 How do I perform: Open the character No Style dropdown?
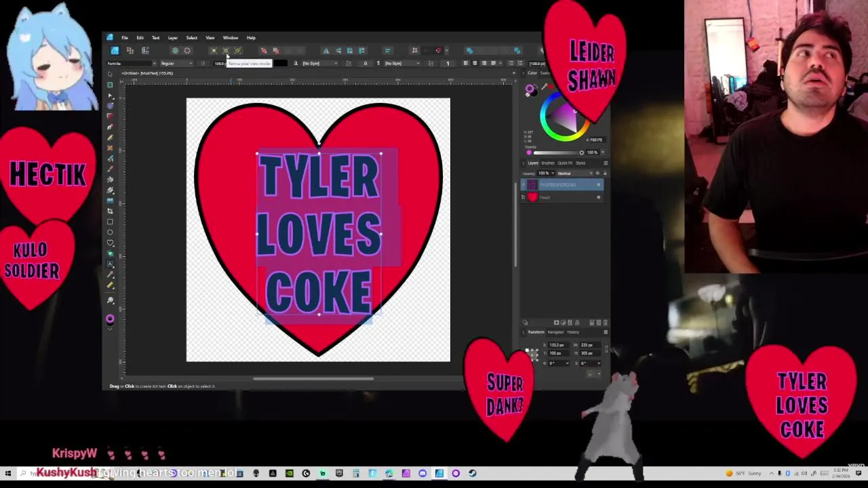(x=319, y=64)
